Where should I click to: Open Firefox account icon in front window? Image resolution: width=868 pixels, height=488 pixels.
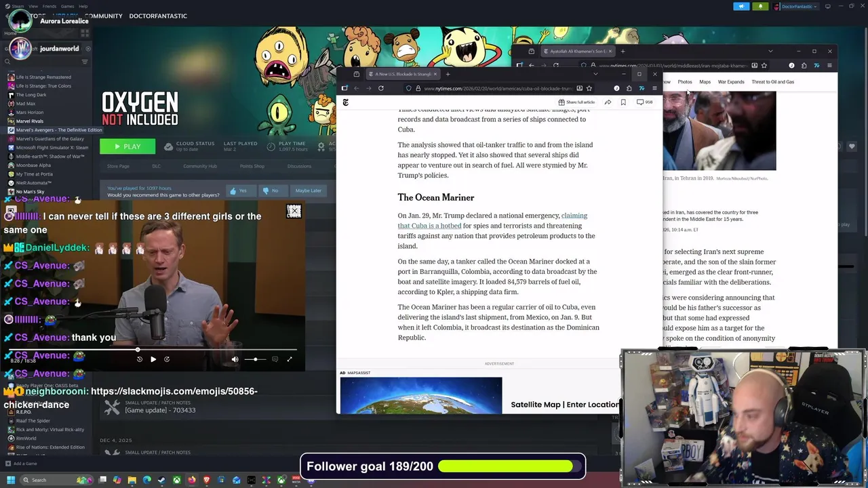pos(616,88)
